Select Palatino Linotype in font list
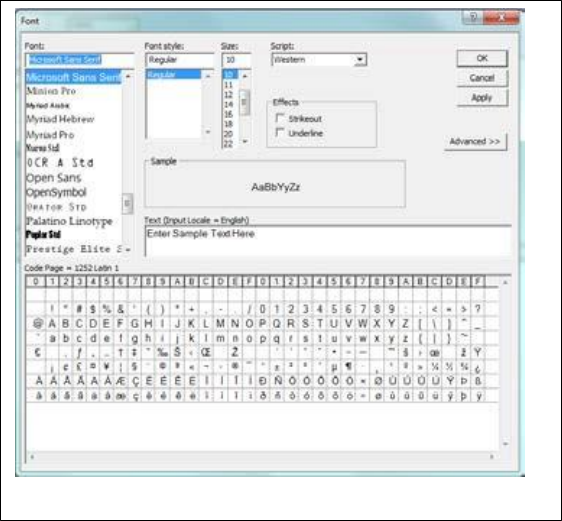The height and width of the screenshot is (521, 562). coord(70,221)
